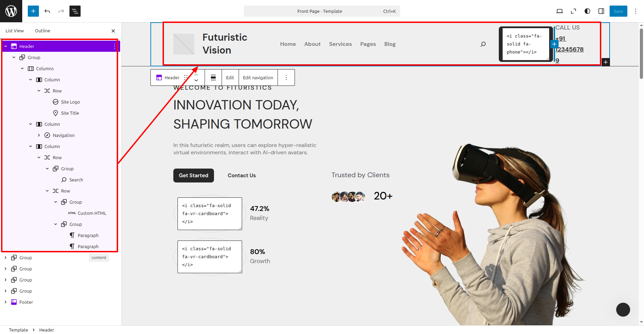Undo the last change
This screenshot has height=334, width=644.
click(x=47, y=11)
